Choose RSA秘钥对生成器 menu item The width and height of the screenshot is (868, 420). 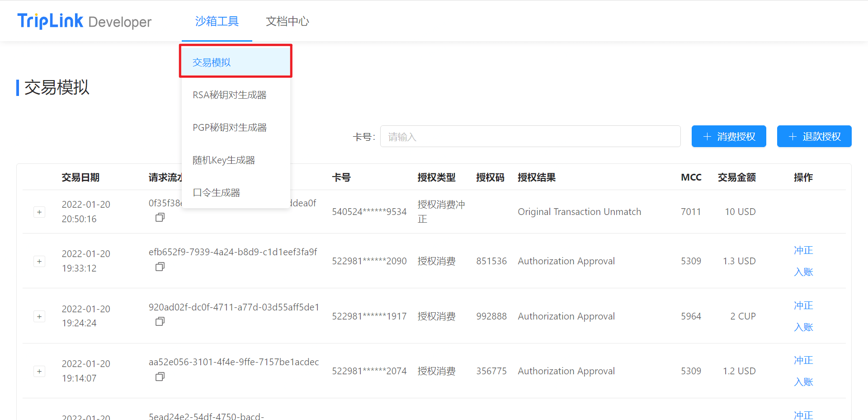[x=229, y=95]
